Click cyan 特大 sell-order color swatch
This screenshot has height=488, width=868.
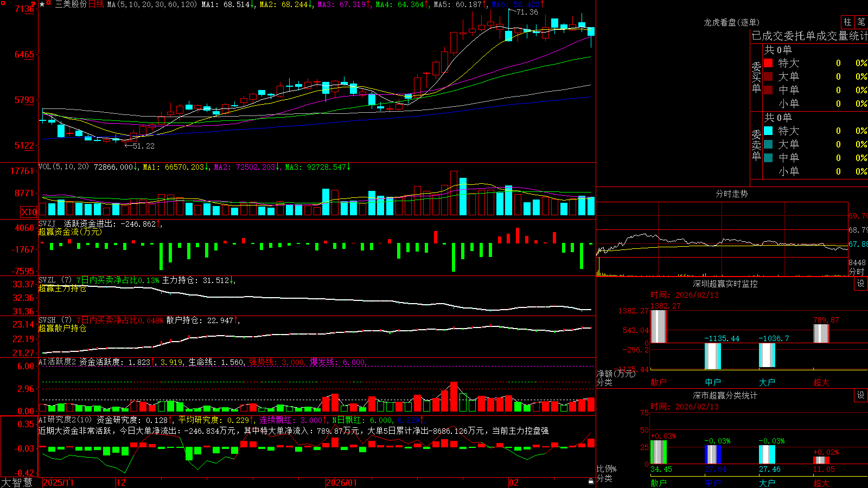click(x=768, y=131)
